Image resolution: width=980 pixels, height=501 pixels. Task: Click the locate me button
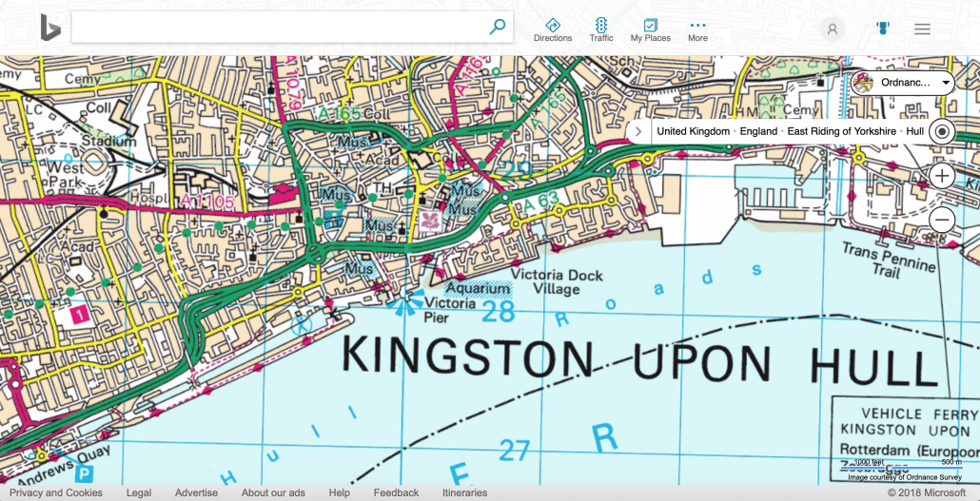pos(942,132)
